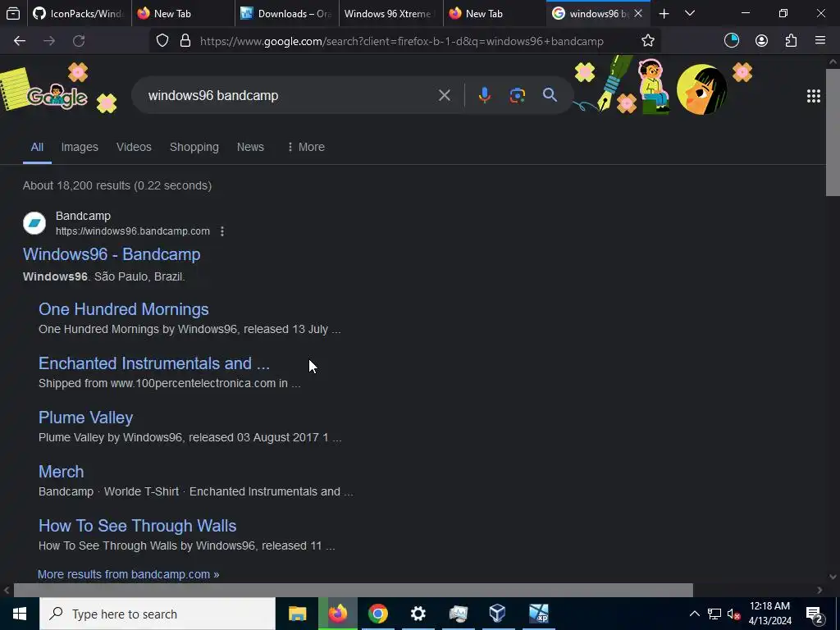The width and height of the screenshot is (840, 630).
Task: Expand the More search filters menu
Action: 306,147
